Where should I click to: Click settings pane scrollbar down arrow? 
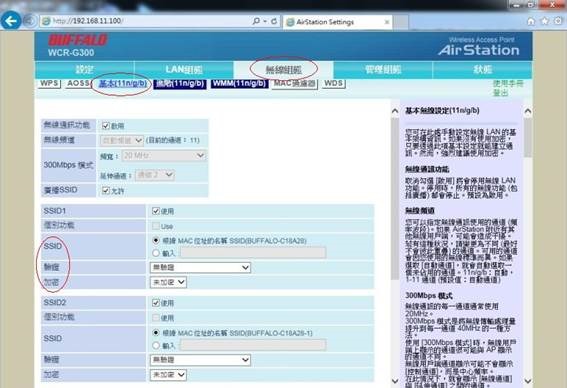[395, 381]
